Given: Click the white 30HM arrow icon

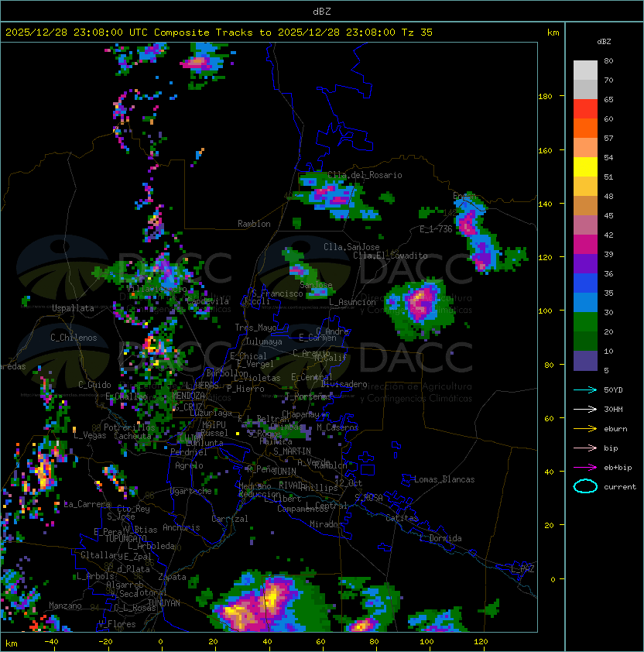Looking at the screenshot, I should click(x=585, y=410).
